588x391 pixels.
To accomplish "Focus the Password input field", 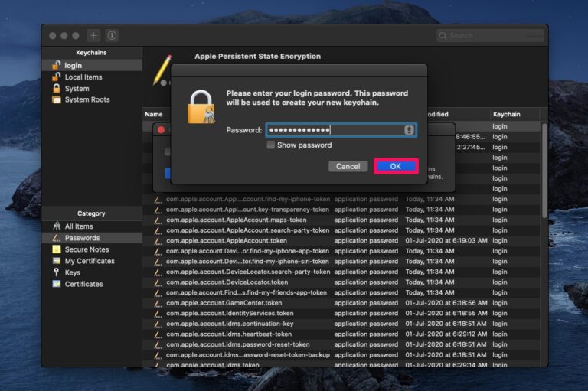I will click(x=341, y=130).
